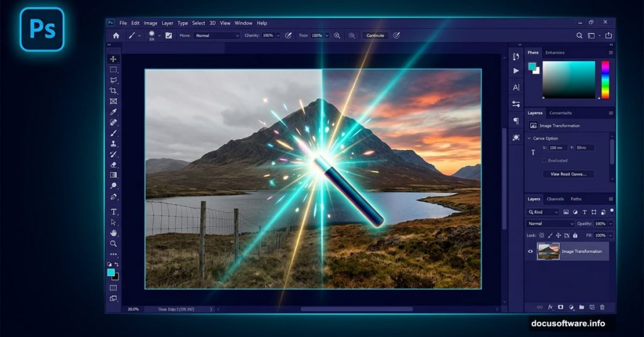Select the Pen tool
The height and width of the screenshot is (337, 644).
[113, 197]
